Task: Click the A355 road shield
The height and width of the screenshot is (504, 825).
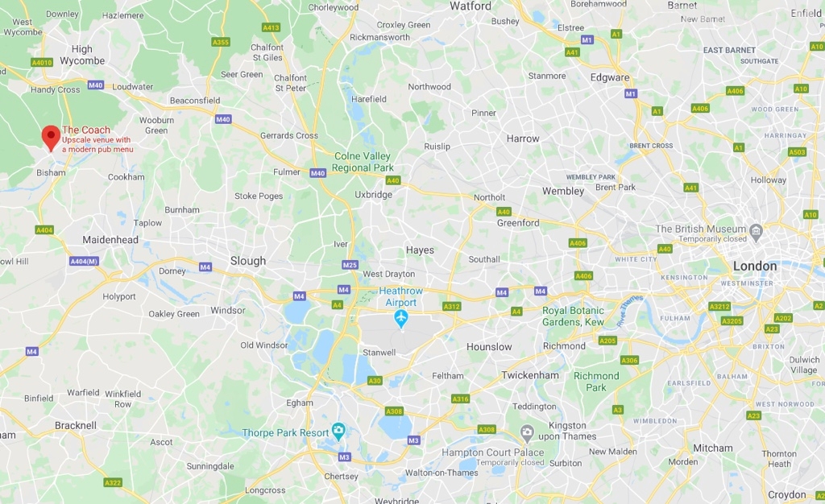Action: point(221,42)
